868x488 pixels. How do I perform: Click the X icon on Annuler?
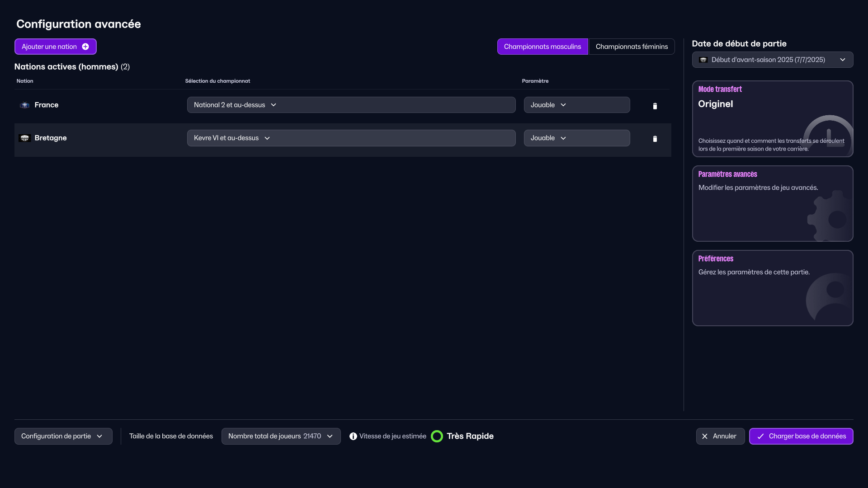pyautogui.click(x=705, y=436)
